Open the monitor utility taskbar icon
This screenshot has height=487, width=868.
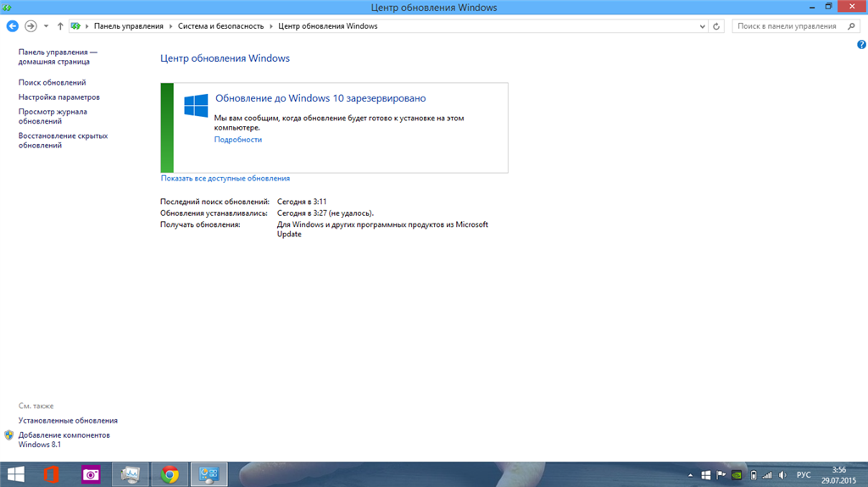131,474
